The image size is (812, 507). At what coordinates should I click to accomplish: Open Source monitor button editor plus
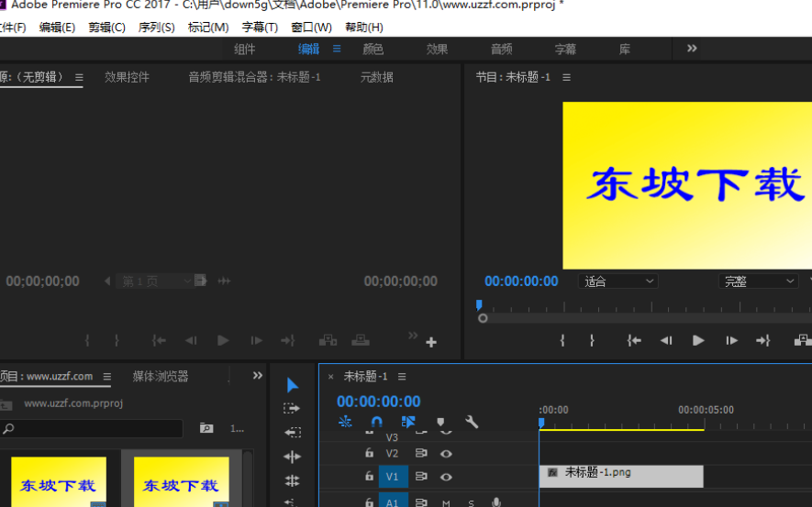431,342
